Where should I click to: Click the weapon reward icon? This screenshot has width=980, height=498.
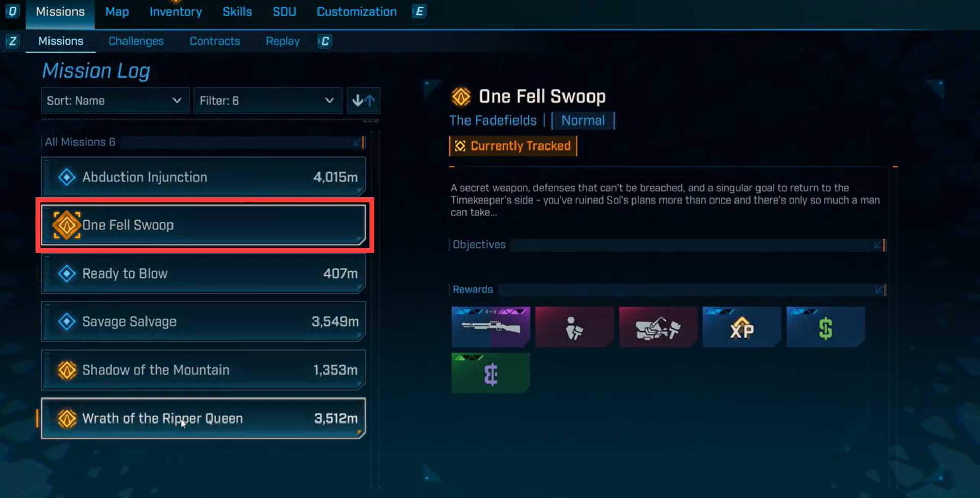click(x=491, y=327)
